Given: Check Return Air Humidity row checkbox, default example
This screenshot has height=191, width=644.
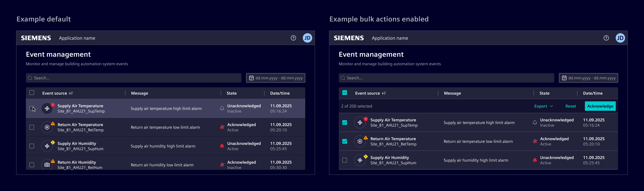Looking at the screenshot, I should [x=32, y=165].
